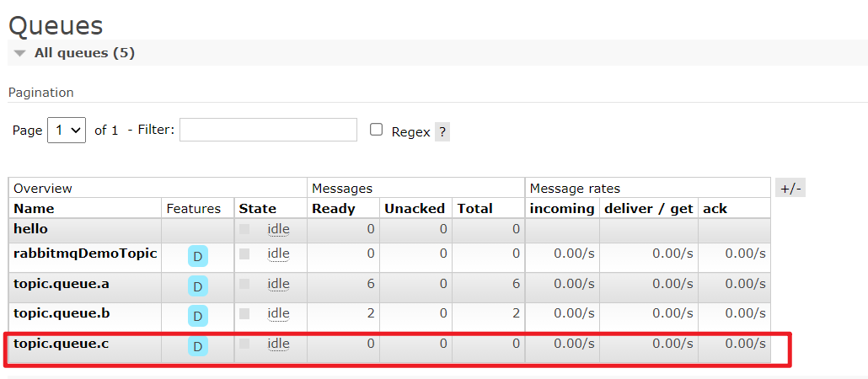
Task: Click the idle state of topic.queue.a
Action: 278,284
